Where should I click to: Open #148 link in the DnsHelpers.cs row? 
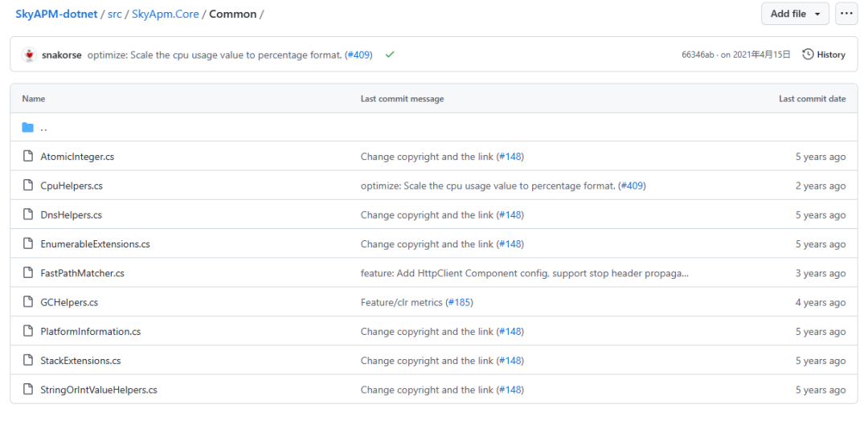510,214
